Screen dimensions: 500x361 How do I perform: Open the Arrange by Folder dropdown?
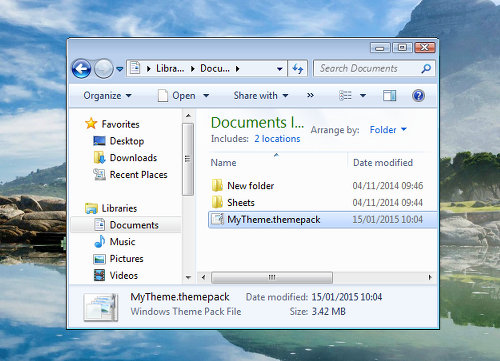pos(388,130)
